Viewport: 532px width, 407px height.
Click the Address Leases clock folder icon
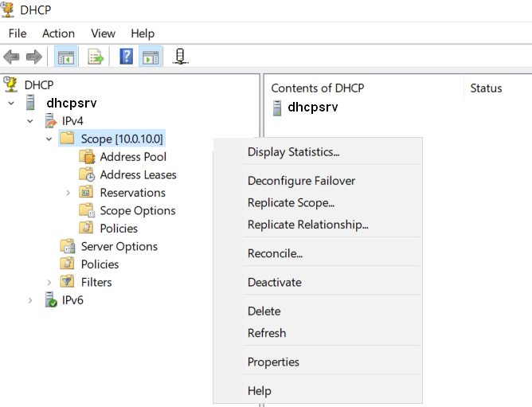[x=87, y=174]
